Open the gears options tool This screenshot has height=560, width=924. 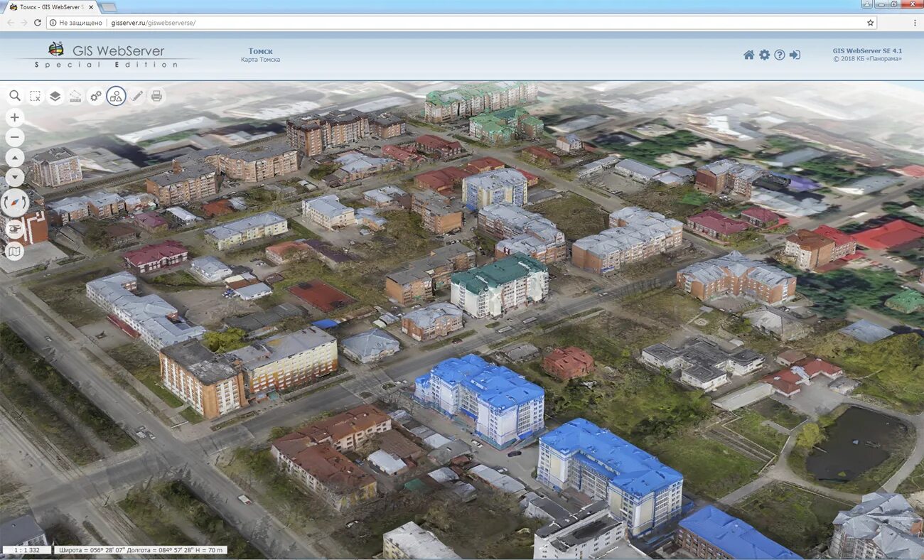(95, 96)
